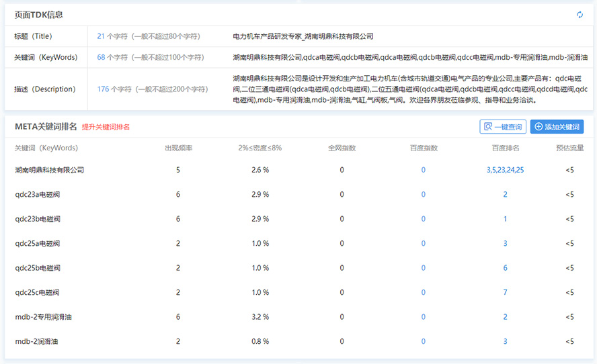Click Baidu index 0 for mdb-2专用润滑油
The width and height of the screenshot is (597, 364).
(424, 317)
